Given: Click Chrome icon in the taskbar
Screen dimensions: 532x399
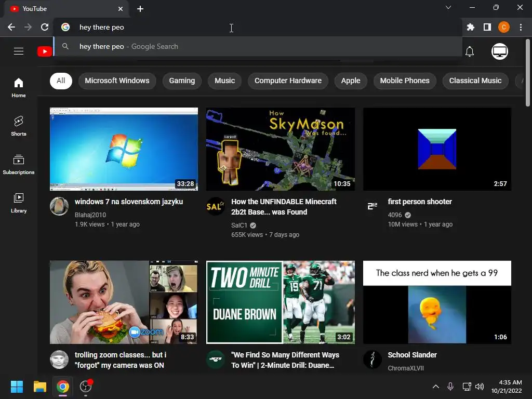Looking at the screenshot, I should pyautogui.click(x=63, y=387).
